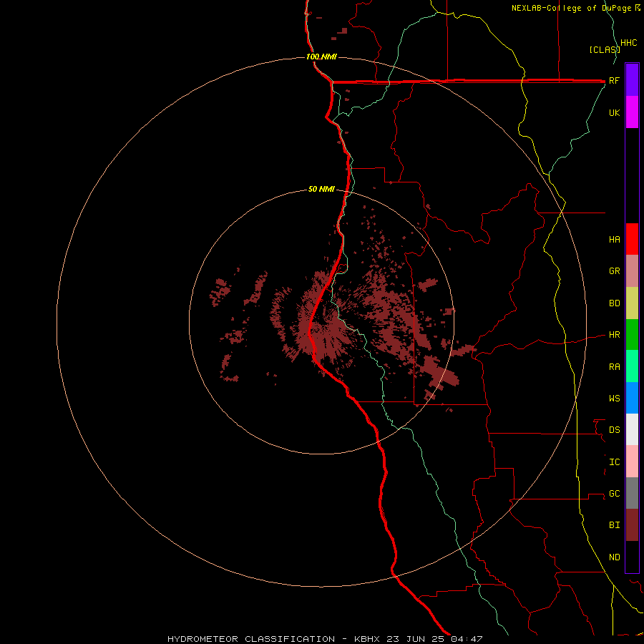The width and height of the screenshot is (644, 644).
Task: Click the white DS legend swatch
Action: click(x=632, y=429)
